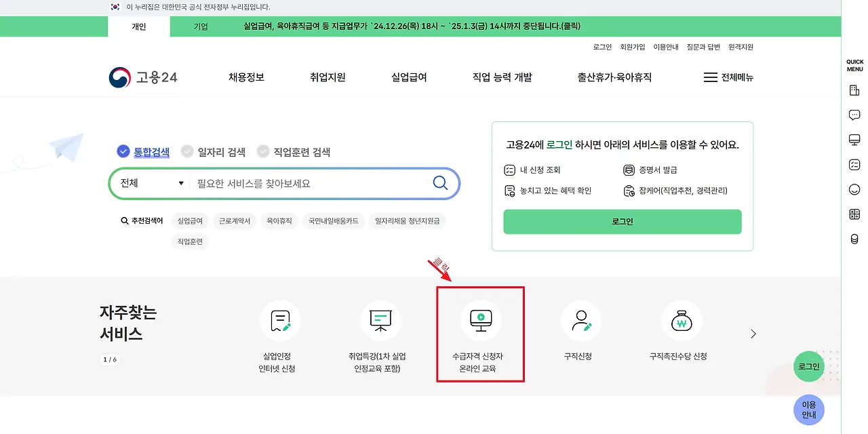Screen dimensions: 868x434
Task: Click the 내 신청 조회 icon
Action: pos(510,170)
